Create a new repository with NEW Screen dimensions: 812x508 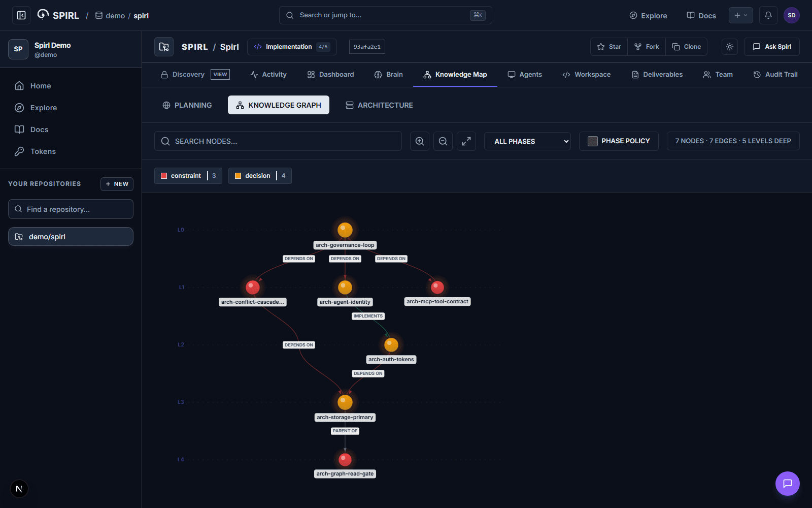[x=117, y=184]
